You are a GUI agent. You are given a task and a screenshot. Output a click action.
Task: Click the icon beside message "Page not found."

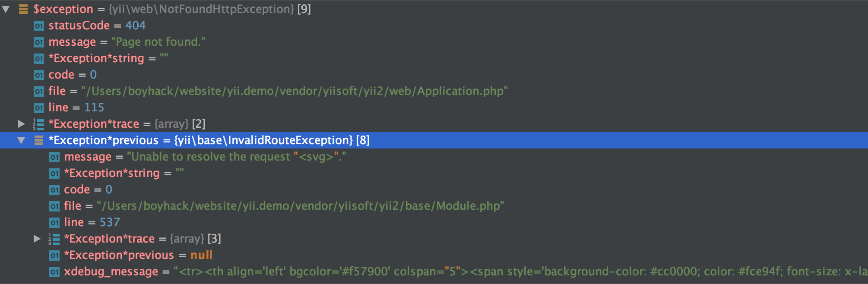39,42
